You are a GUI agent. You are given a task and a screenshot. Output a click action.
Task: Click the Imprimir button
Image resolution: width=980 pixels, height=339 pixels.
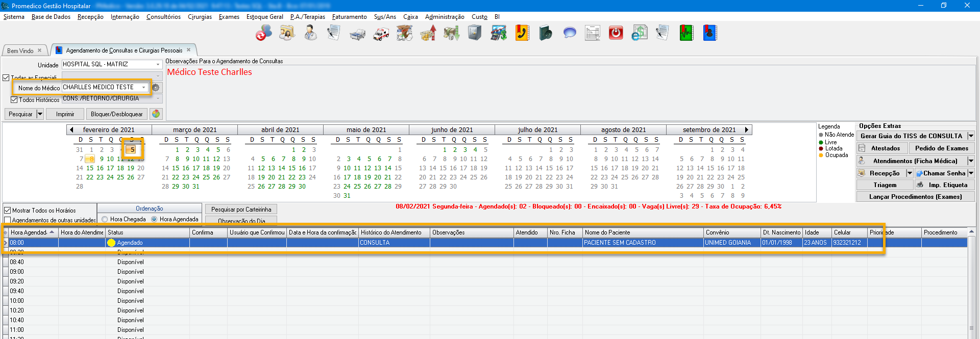tap(65, 114)
